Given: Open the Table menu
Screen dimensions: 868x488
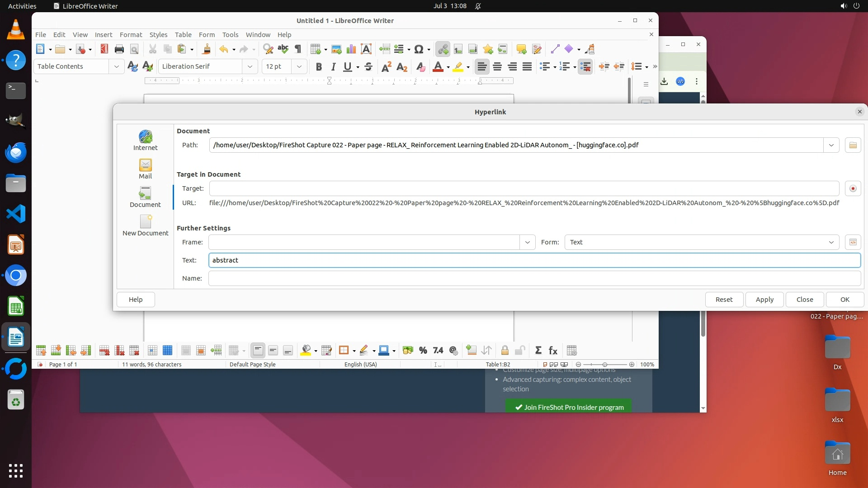Looking at the screenshot, I should coord(183,35).
